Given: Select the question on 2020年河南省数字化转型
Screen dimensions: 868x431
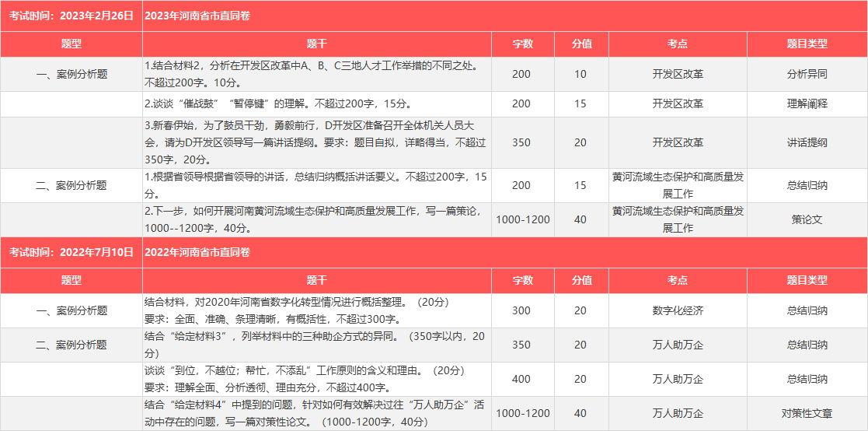Looking at the screenshot, I should pos(316,310).
